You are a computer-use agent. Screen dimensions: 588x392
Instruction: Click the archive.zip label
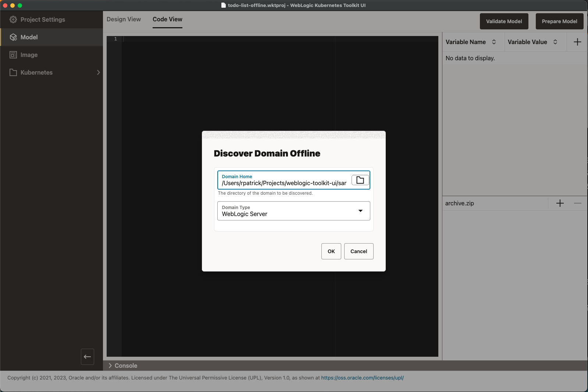click(x=460, y=203)
